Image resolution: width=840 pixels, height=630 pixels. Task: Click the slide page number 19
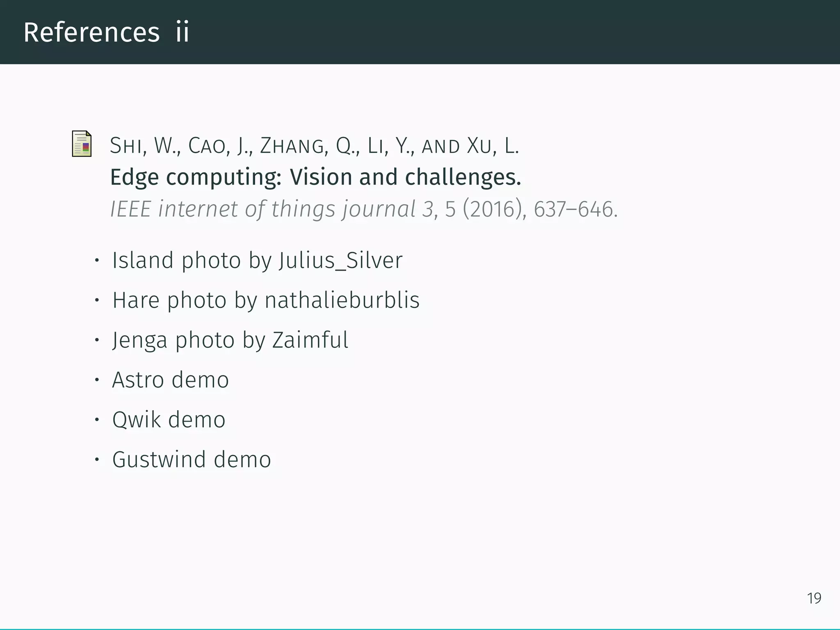pos(814,598)
